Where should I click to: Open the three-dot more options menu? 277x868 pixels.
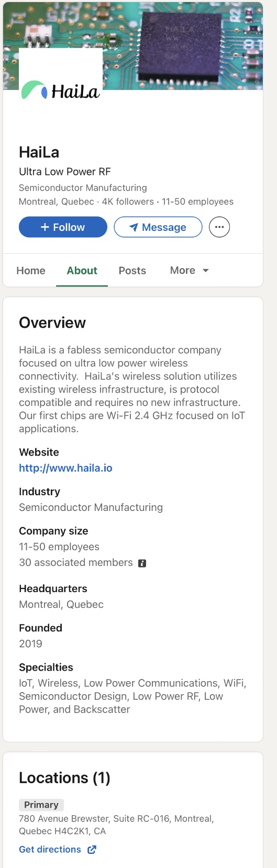[219, 227]
